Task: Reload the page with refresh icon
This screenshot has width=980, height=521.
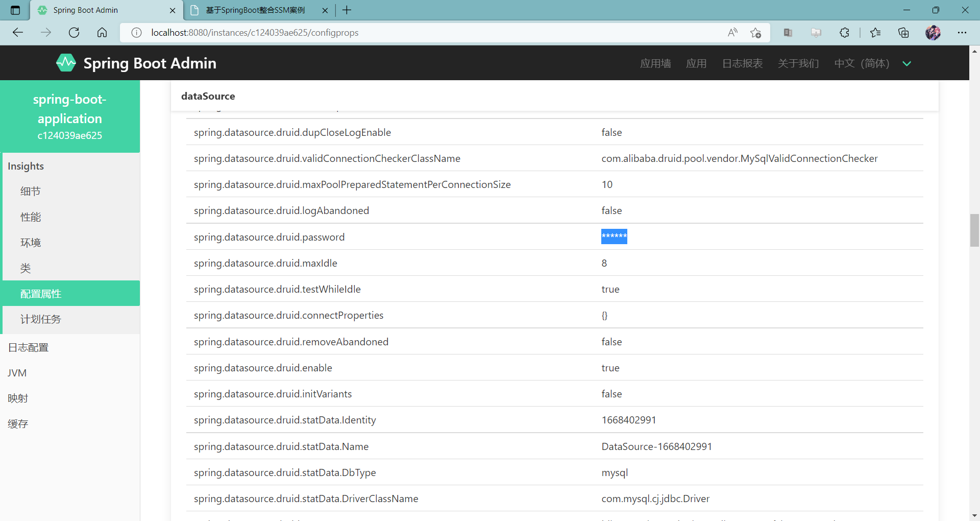Action: (74, 33)
